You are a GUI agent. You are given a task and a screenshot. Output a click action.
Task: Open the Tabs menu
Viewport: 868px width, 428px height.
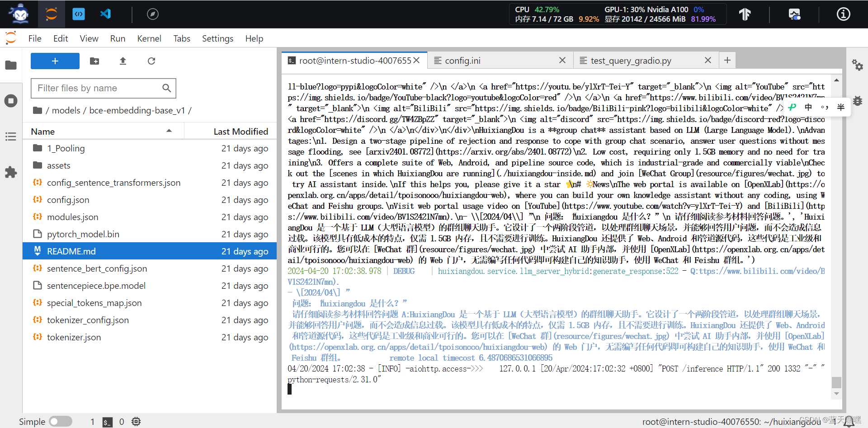pos(182,38)
